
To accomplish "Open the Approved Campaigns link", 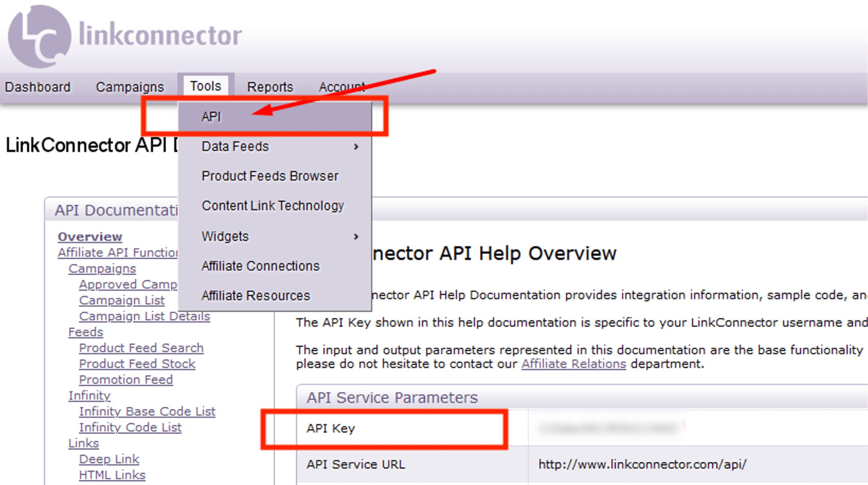I will tap(128, 284).
